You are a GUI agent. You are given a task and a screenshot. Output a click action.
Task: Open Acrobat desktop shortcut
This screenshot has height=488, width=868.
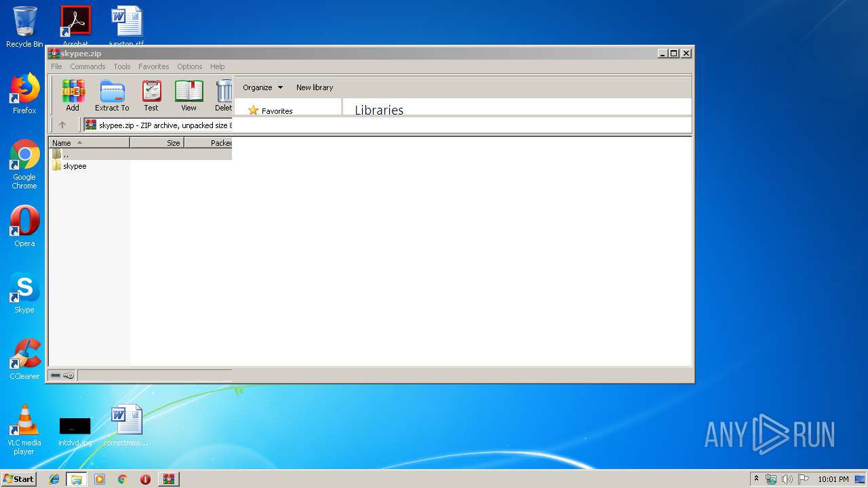tap(75, 26)
